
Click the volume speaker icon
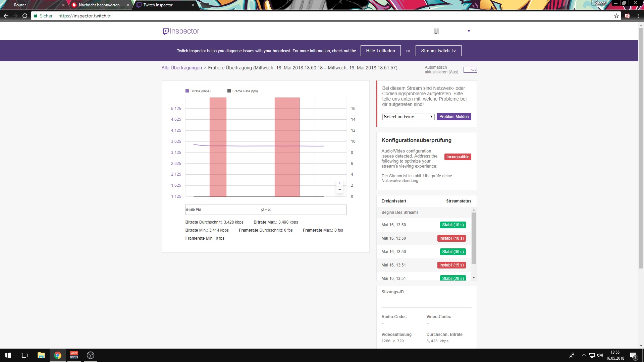pos(600,355)
